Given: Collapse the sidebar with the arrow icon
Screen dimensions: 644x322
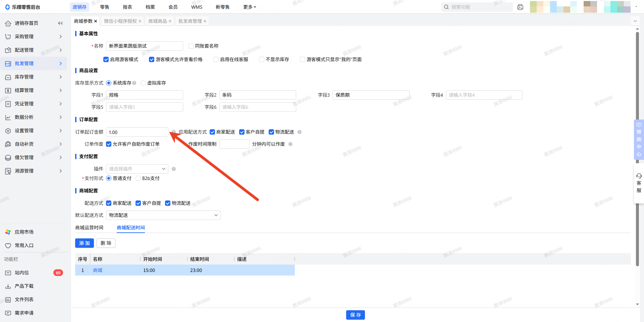Looking at the screenshot, I should 60,23.
